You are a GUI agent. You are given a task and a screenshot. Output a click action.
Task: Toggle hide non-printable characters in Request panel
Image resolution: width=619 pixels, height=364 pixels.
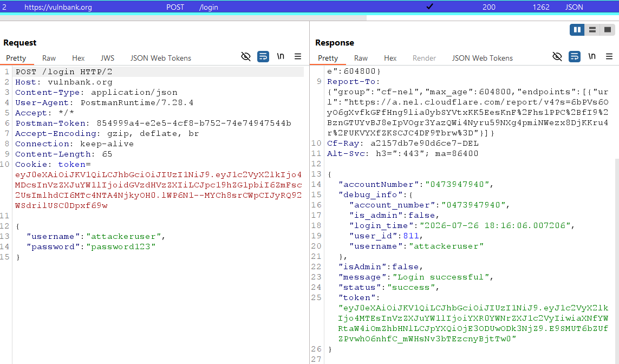(x=245, y=56)
